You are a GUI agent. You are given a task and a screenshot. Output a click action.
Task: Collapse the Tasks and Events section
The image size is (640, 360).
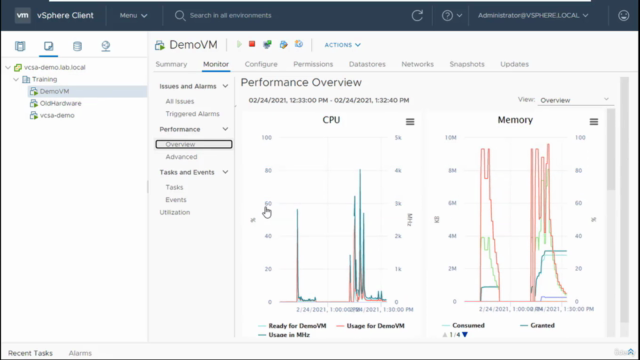click(x=225, y=172)
